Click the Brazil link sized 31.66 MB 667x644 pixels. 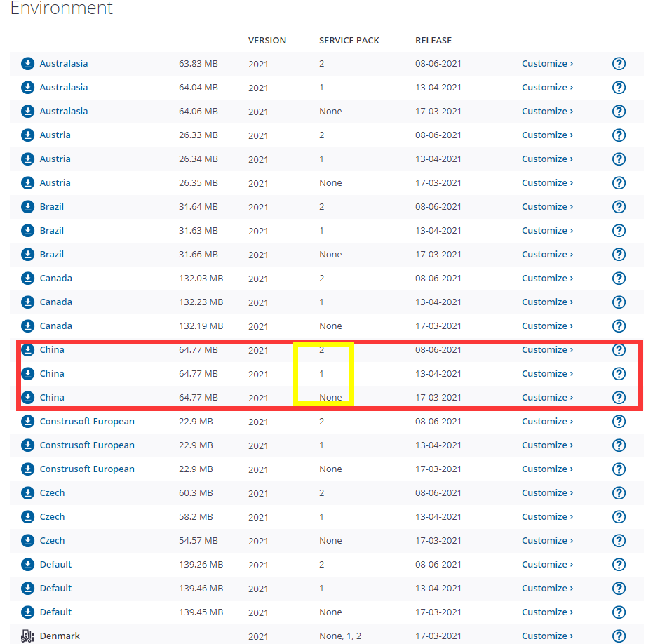pyautogui.click(x=52, y=255)
